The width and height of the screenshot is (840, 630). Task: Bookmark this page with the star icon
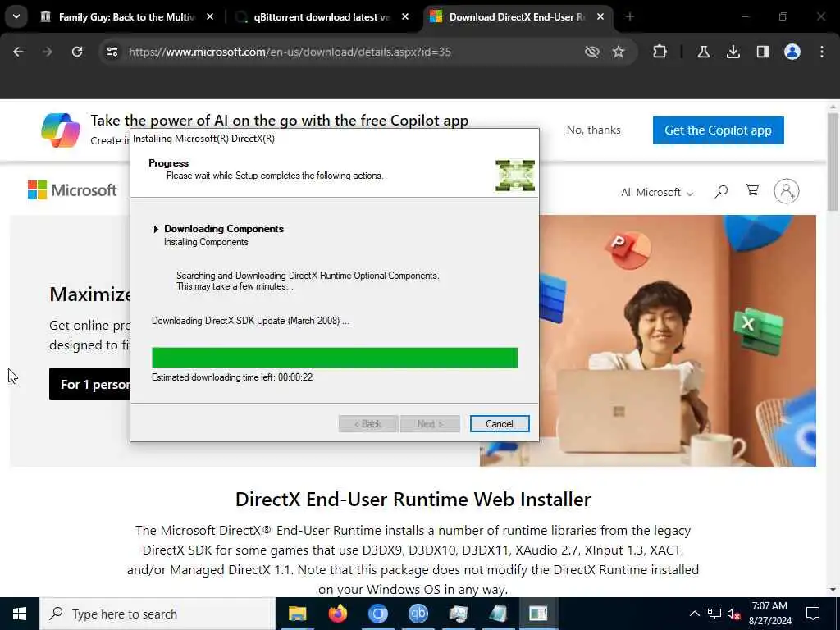point(619,52)
